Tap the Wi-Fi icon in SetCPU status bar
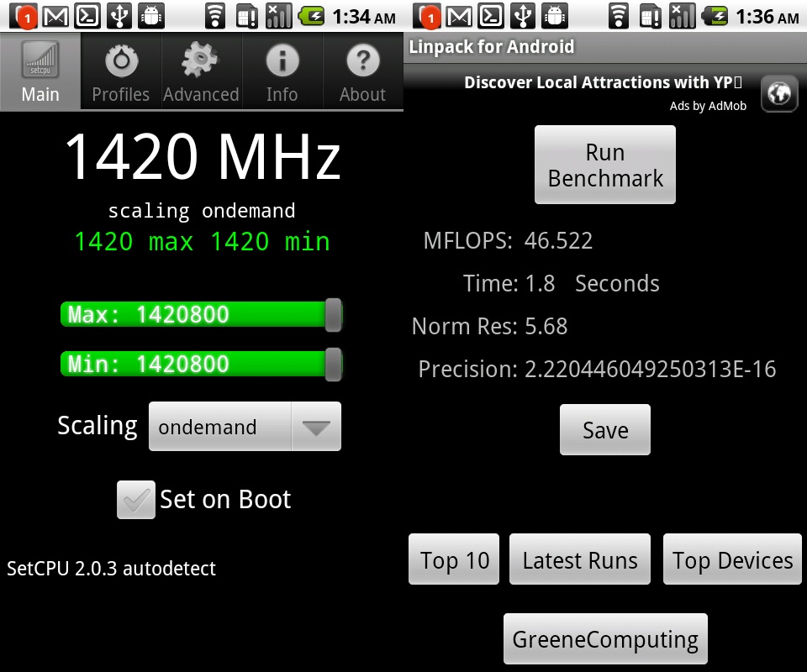 [x=215, y=17]
